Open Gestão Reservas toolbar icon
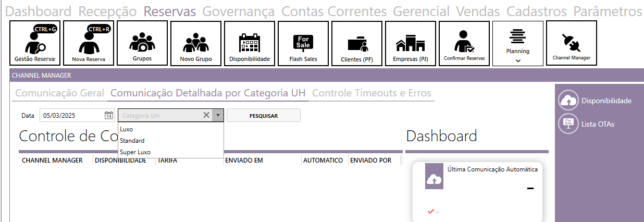Screen dimensions: 644x222 point(35,43)
